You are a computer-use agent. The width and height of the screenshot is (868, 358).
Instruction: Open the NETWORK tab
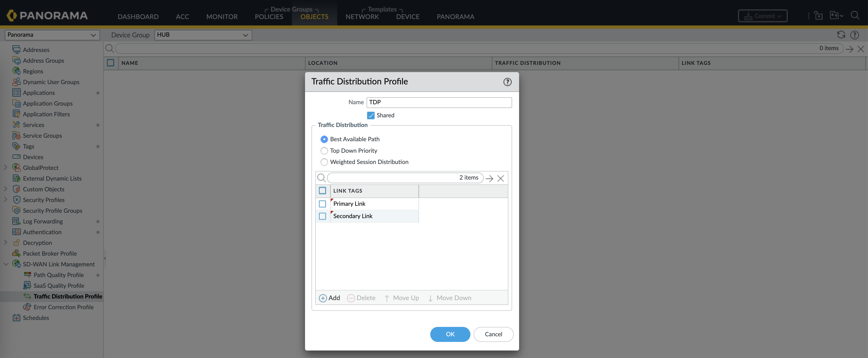point(362,17)
